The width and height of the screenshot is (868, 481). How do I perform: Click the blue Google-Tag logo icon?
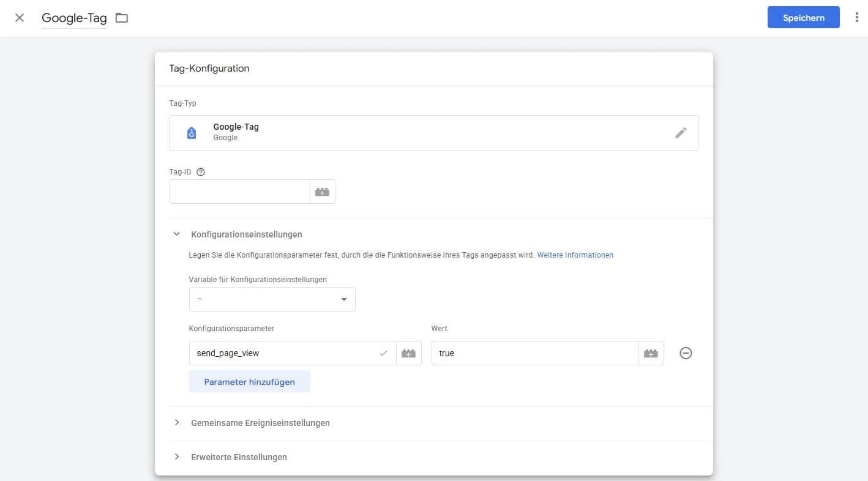(191, 132)
